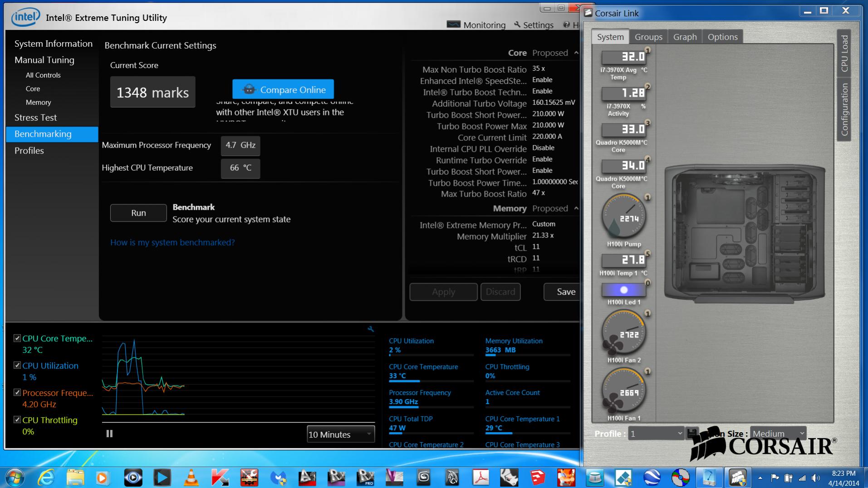Toggle Processor Frequency graph checkbox
This screenshot has width=868, height=488.
coord(17,393)
